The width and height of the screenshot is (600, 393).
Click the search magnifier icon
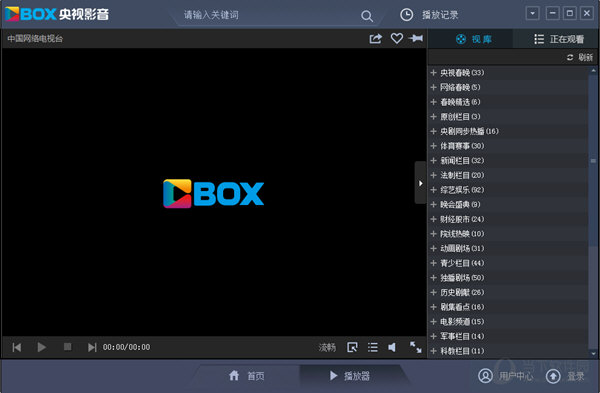[367, 16]
